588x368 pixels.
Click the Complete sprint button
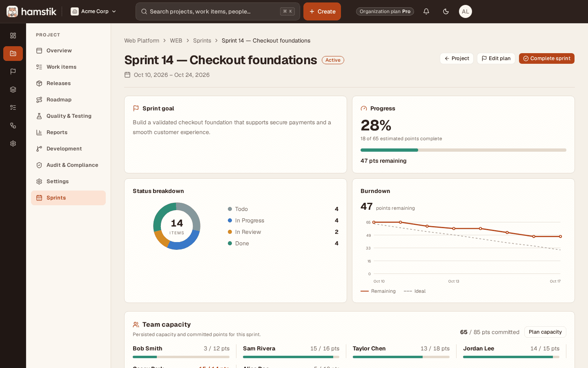pyautogui.click(x=547, y=58)
